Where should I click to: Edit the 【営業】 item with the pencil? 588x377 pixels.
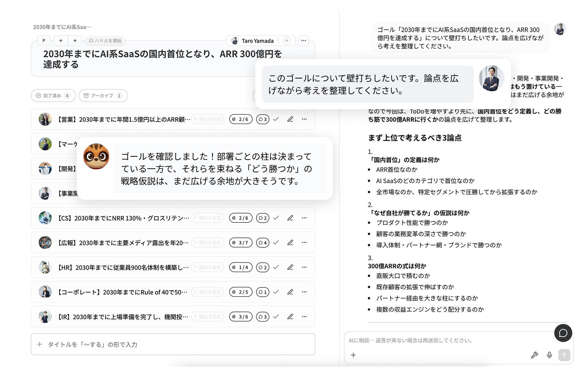point(290,119)
